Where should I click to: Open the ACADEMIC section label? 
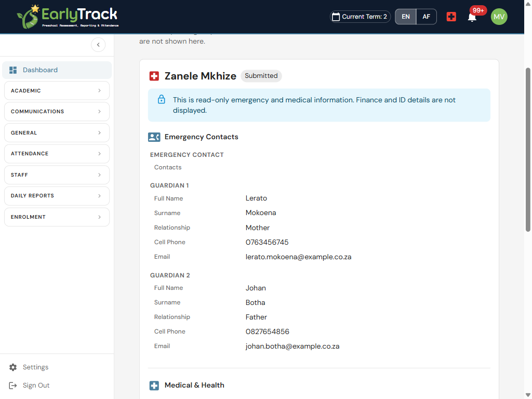point(26,90)
